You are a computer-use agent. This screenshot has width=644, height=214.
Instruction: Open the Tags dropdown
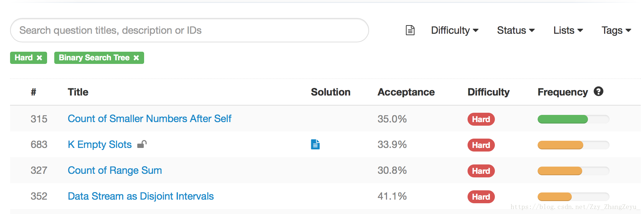click(x=616, y=31)
